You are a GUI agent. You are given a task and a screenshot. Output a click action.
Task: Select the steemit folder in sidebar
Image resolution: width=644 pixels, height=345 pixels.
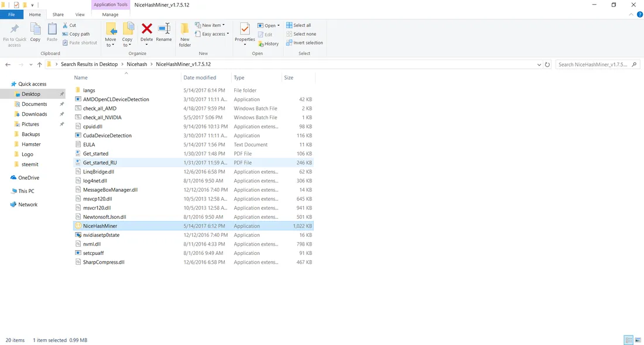tap(30, 164)
